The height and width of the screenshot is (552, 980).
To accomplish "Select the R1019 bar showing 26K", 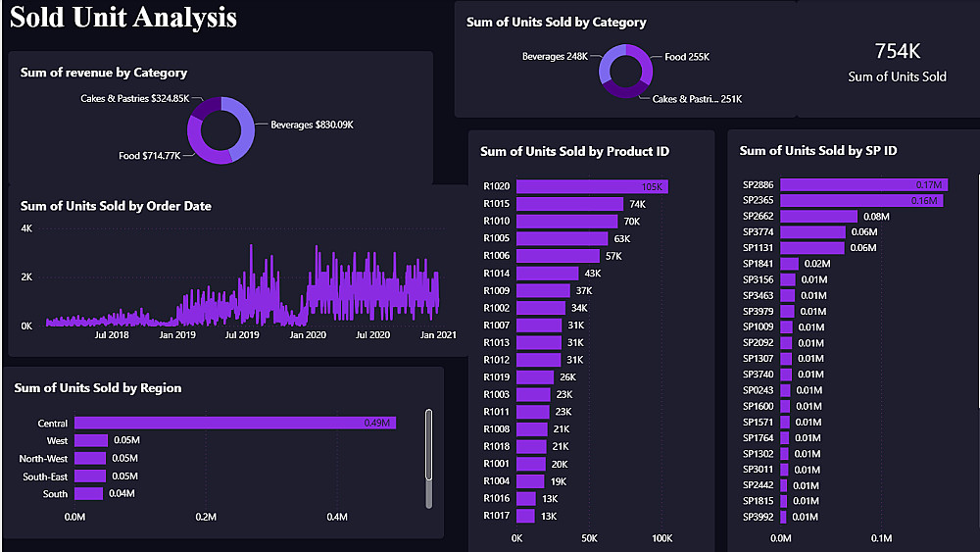I will (x=535, y=376).
